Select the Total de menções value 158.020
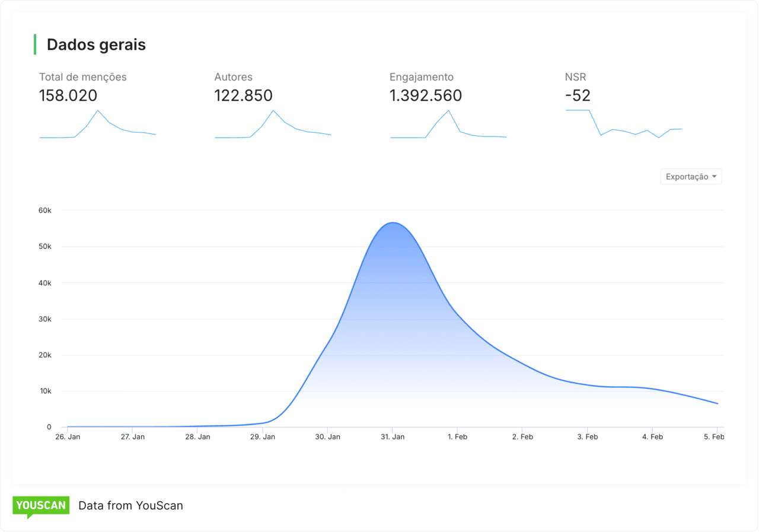The height and width of the screenshot is (532, 759). (x=68, y=95)
